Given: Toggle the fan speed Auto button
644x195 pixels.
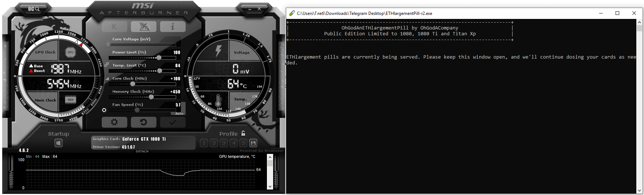Looking at the screenshot, I should (x=179, y=114).
